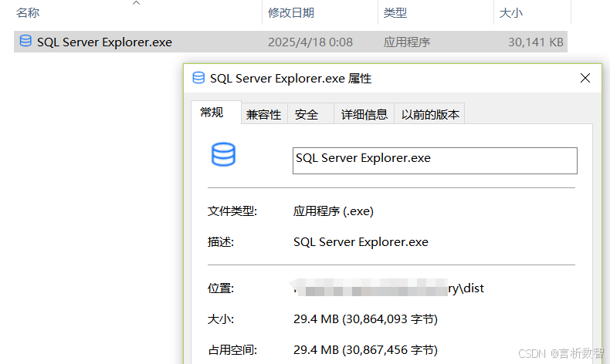Select the SQL Server Explorer.exe file icon in list
The image size is (610, 364).
(x=25, y=41)
